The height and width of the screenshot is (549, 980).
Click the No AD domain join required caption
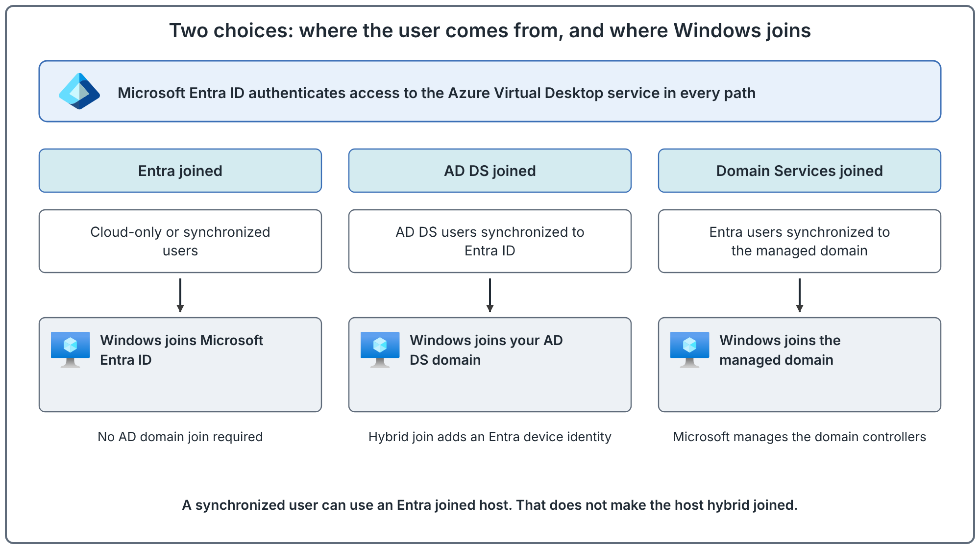(x=180, y=437)
